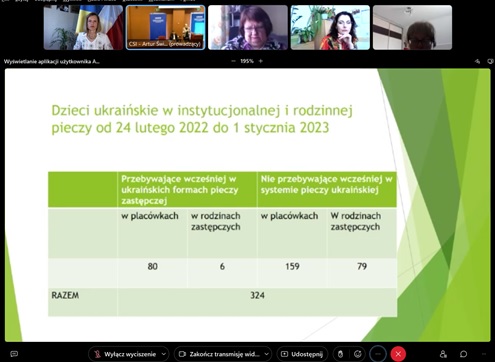The image size is (495, 362).
Task: Expand video options arrow beside Zakończ transmisję
Action: [x=267, y=354]
